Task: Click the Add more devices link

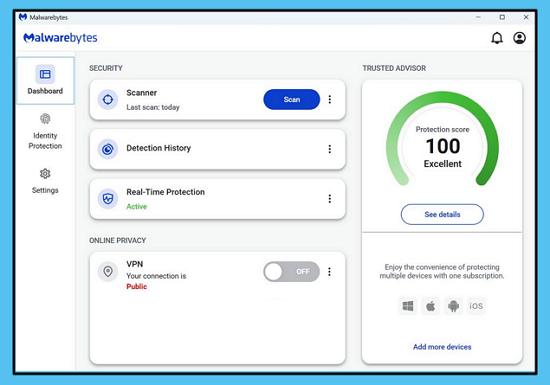Action: [x=442, y=347]
